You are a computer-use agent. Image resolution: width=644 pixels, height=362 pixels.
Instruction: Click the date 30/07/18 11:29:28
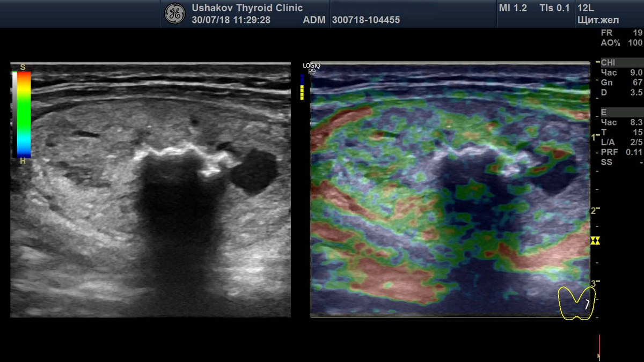(x=231, y=20)
